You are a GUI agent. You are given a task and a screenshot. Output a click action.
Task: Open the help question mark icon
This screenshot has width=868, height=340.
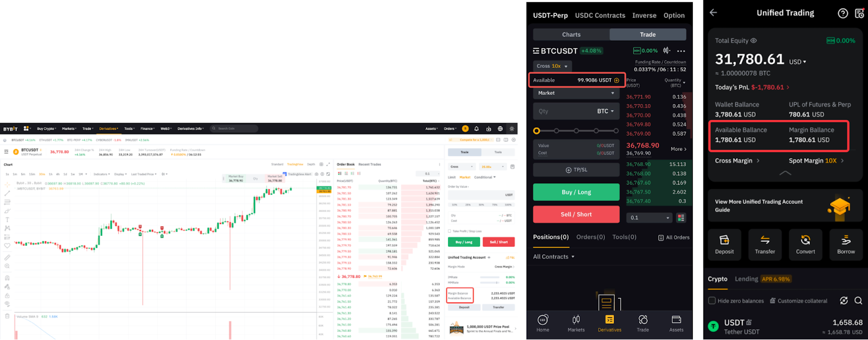(x=843, y=14)
